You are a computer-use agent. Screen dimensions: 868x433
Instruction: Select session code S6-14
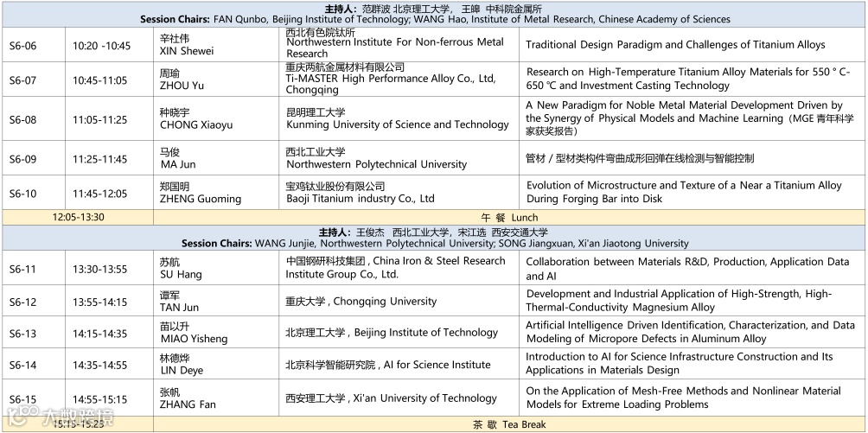coord(22,365)
